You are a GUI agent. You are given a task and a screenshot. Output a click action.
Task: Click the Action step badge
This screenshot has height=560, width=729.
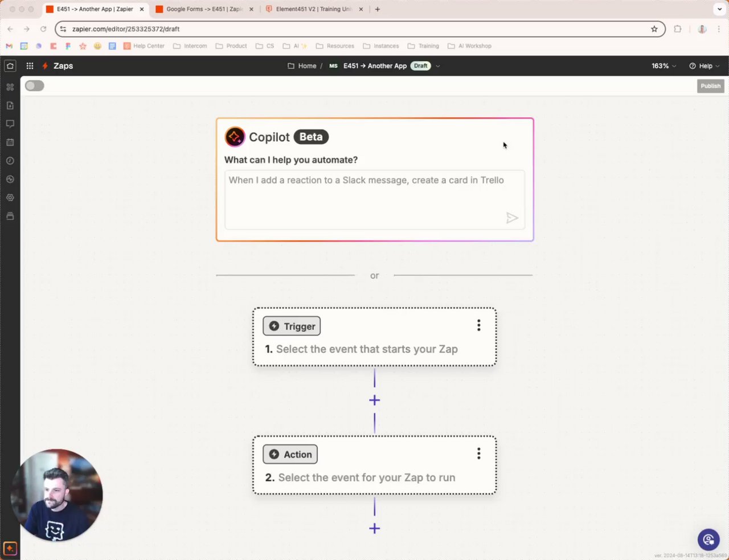pos(290,454)
